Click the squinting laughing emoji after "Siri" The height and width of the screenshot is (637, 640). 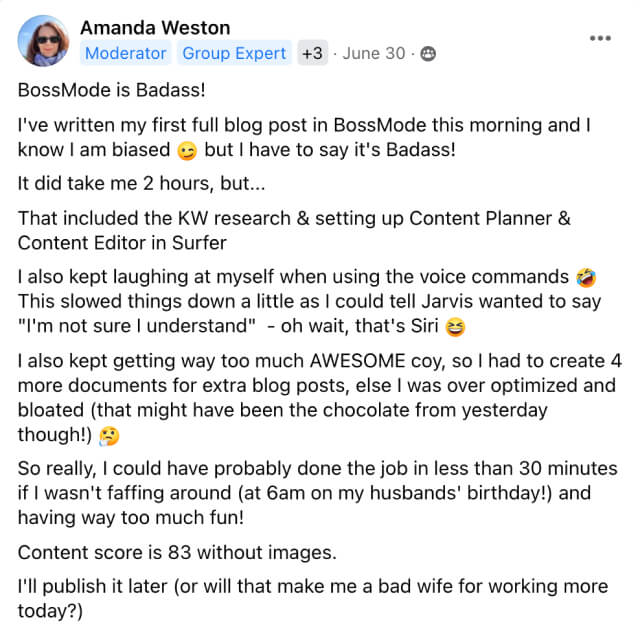(x=455, y=327)
